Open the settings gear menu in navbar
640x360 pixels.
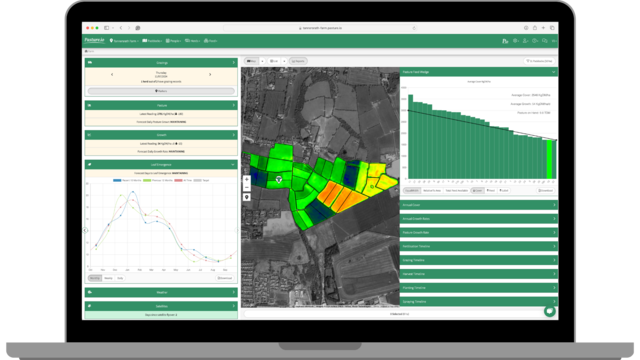516,41
